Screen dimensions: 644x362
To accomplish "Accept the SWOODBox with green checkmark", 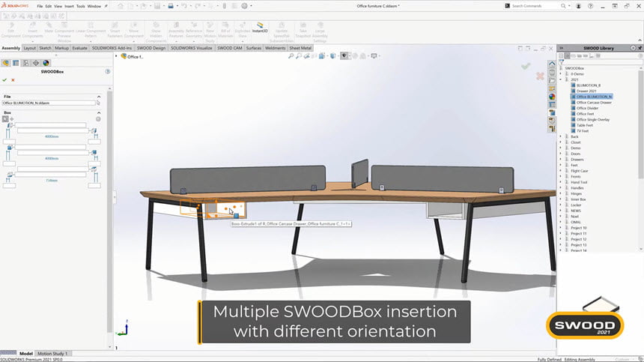I will click(x=4, y=79).
